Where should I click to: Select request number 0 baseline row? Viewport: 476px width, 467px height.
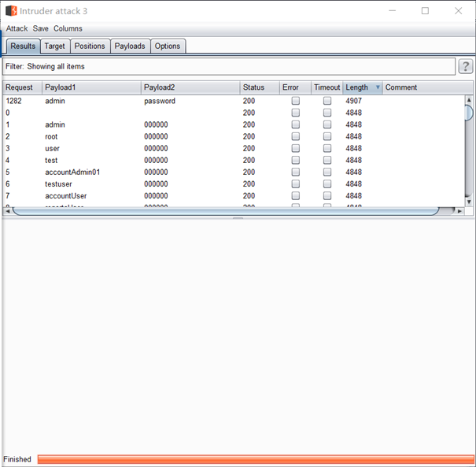tap(234, 113)
